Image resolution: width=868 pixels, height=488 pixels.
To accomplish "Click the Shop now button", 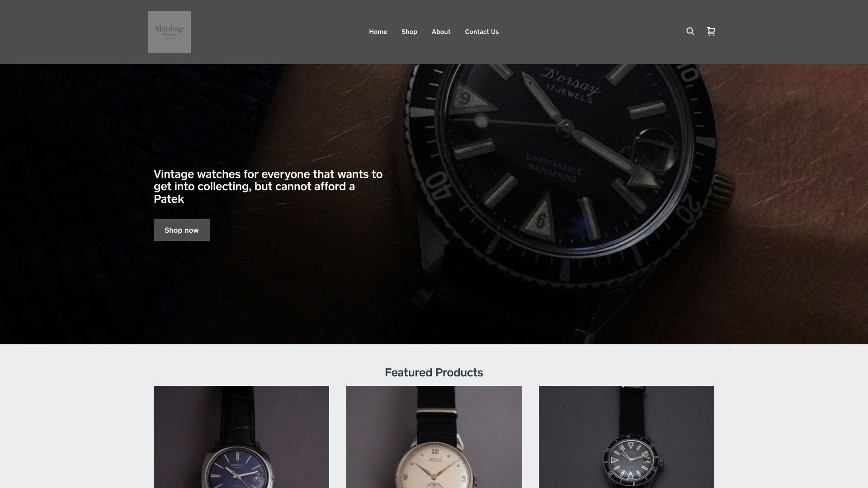I will tap(182, 230).
